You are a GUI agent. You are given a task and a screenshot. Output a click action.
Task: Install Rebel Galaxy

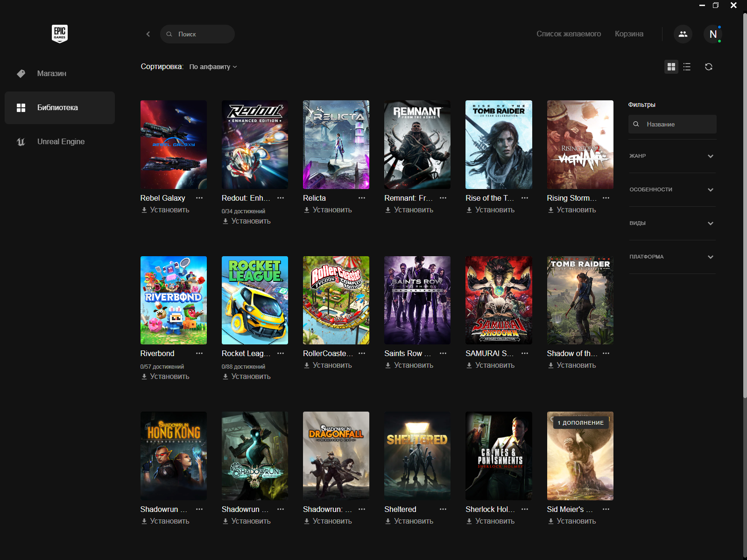point(165,210)
